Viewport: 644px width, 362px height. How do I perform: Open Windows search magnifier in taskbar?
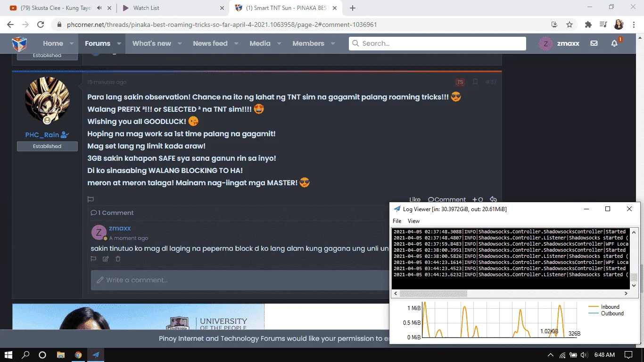pyautogui.click(x=25, y=354)
